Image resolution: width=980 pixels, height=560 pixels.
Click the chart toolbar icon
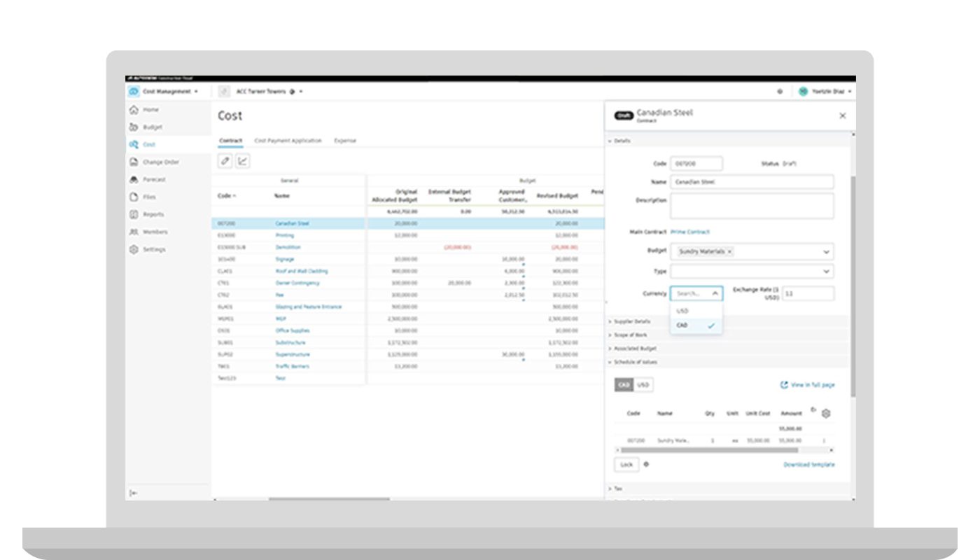pyautogui.click(x=242, y=161)
